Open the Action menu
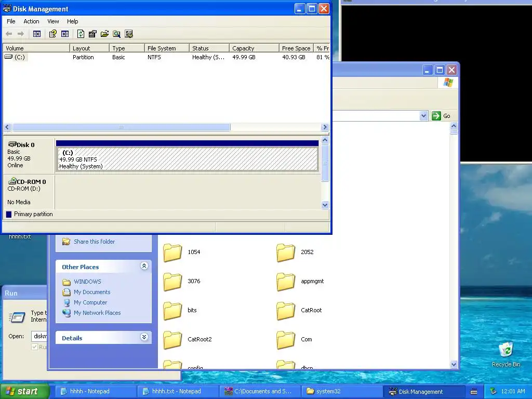Image resolution: width=532 pixels, height=399 pixels. tap(31, 21)
